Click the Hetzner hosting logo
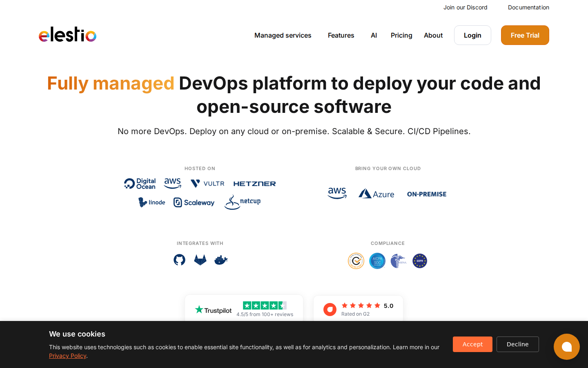Screen dimensions: 588x368 [254, 184]
